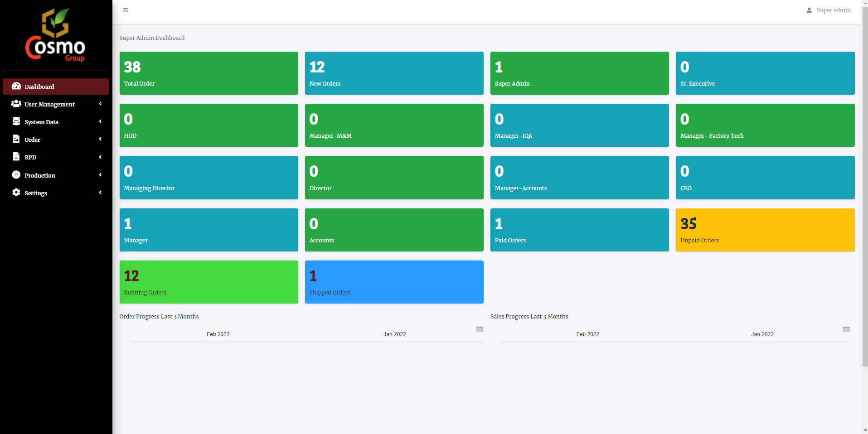868x434 pixels.
Task: Expand the RPD submenu chevron
Action: [x=100, y=157]
